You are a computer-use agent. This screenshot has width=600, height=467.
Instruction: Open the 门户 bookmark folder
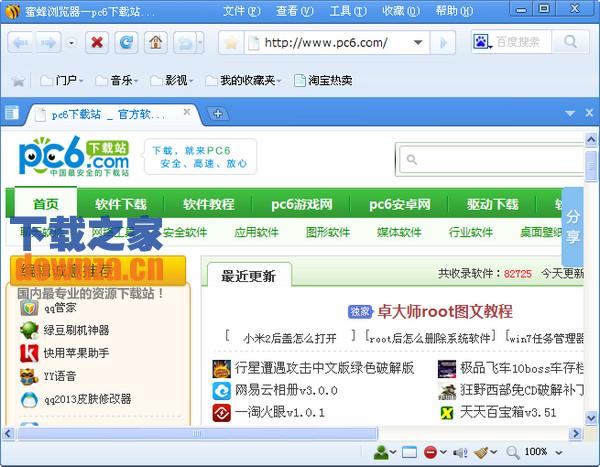[62, 80]
